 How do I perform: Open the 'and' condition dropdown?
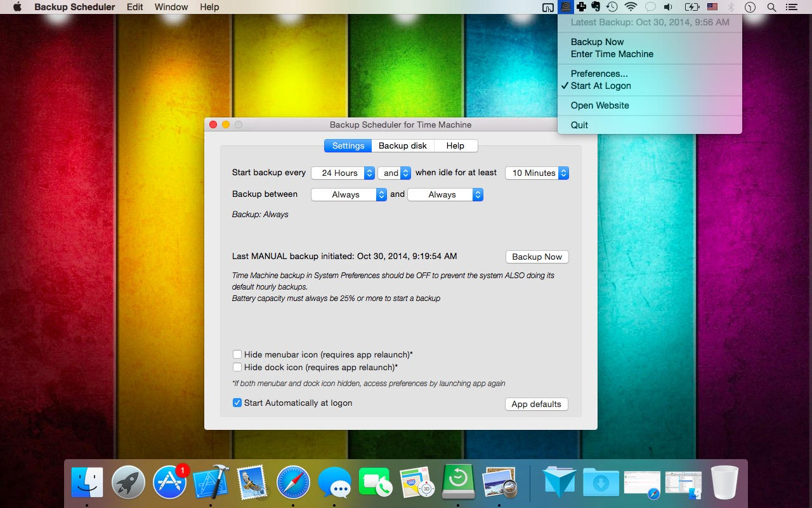click(x=394, y=173)
